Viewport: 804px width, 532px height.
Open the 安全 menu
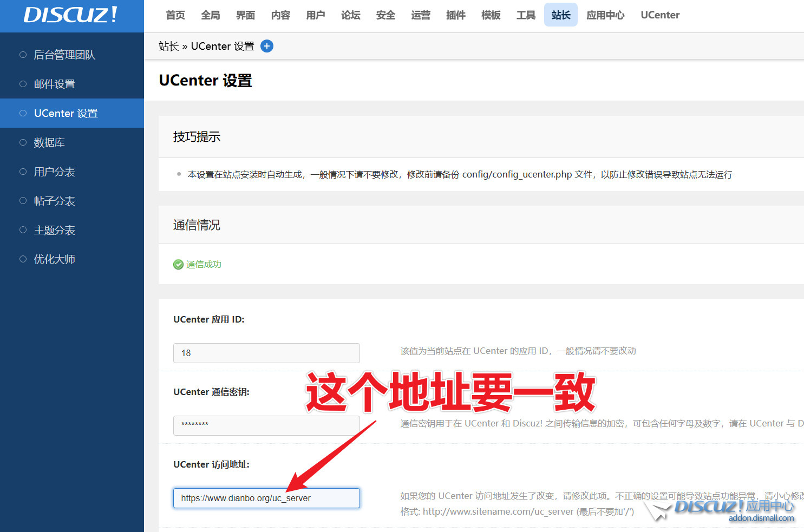point(385,15)
